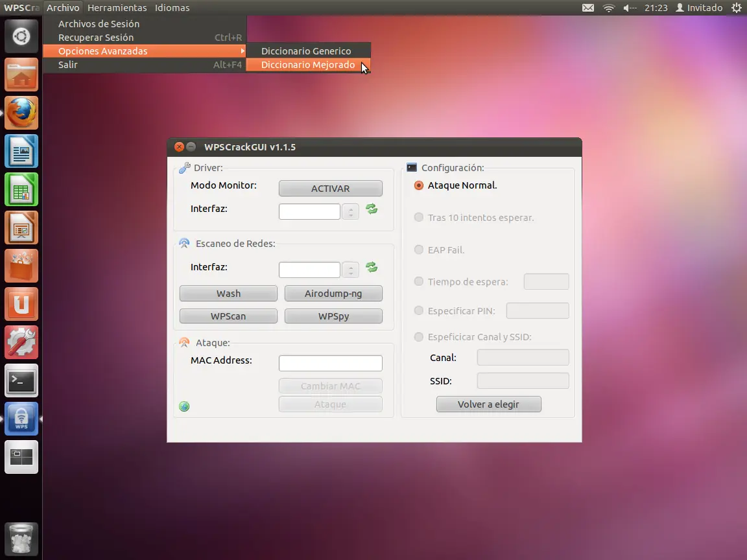
Task: Select Tras 10 intentos esperar option
Action: coord(419,217)
